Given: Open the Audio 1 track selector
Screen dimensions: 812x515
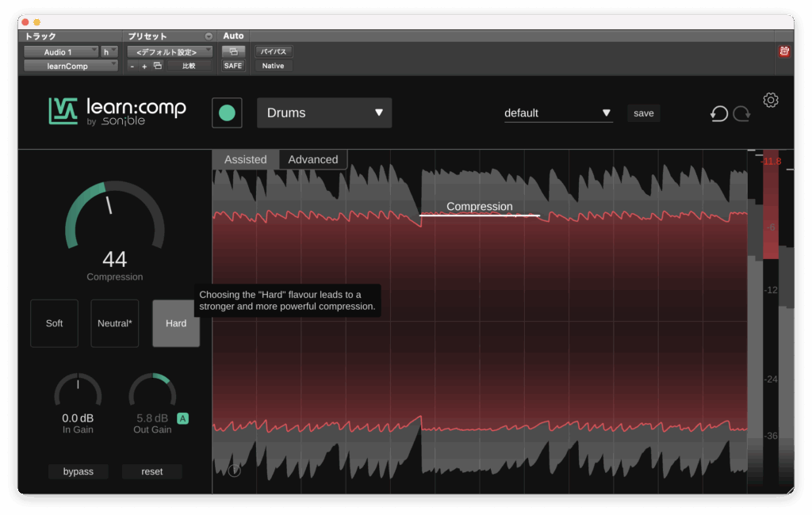Looking at the screenshot, I should coord(61,51).
